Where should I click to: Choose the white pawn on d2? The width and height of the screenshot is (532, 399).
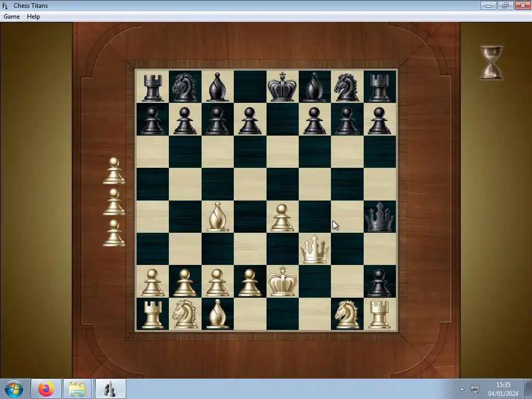click(x=250, y=283)
